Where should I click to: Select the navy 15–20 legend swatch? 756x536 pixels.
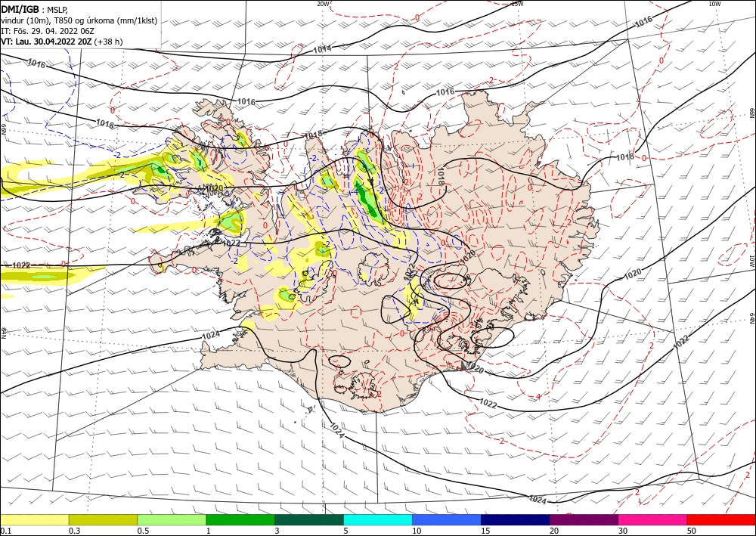[516, 519]
